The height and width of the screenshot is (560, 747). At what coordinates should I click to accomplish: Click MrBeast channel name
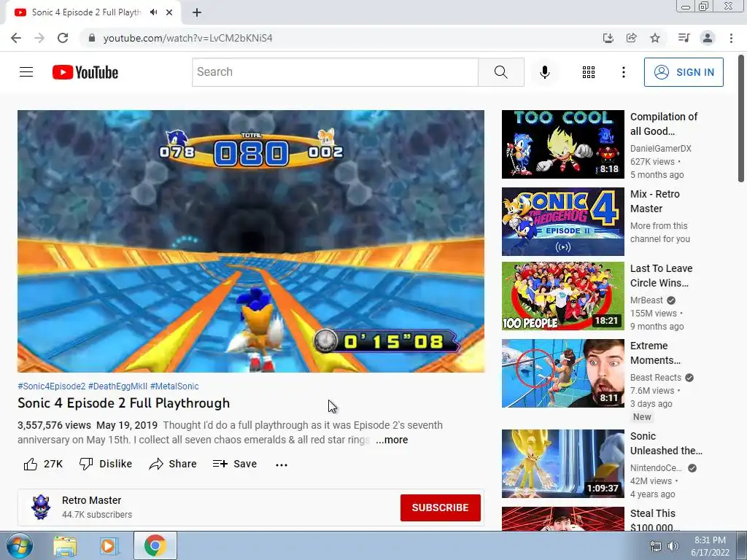646,300
